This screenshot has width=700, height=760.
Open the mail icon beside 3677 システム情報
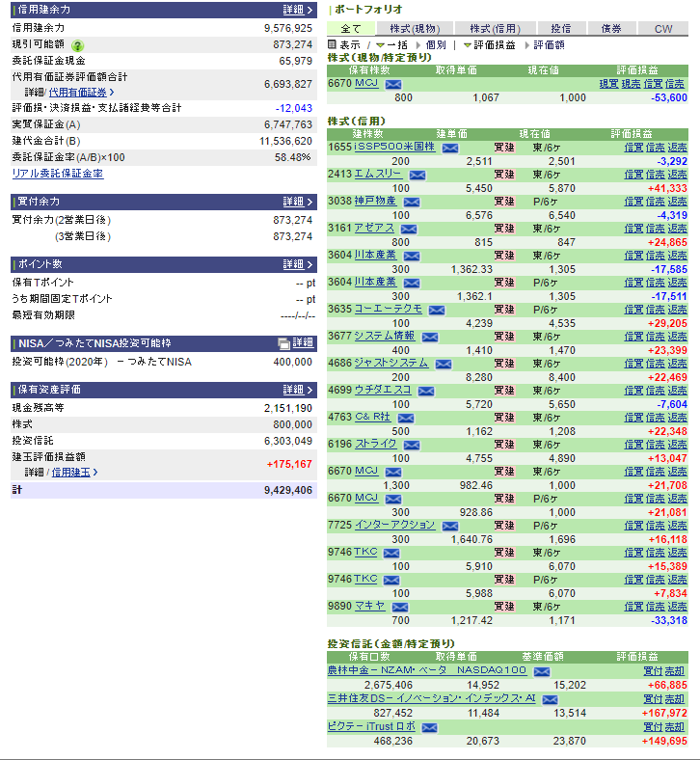[x=430, y=338]
